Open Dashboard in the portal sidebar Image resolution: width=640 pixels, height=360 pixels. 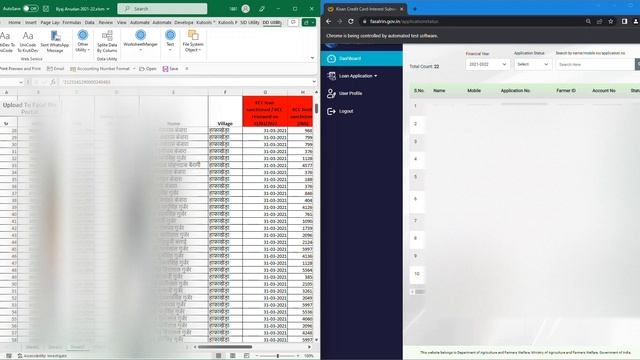[x=362, y=59]
